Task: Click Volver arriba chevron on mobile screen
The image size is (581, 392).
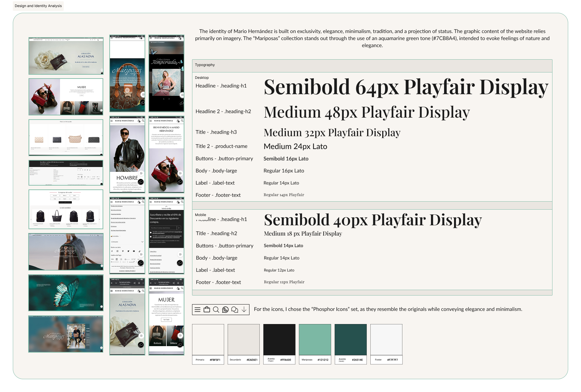Action: [166, 206]
